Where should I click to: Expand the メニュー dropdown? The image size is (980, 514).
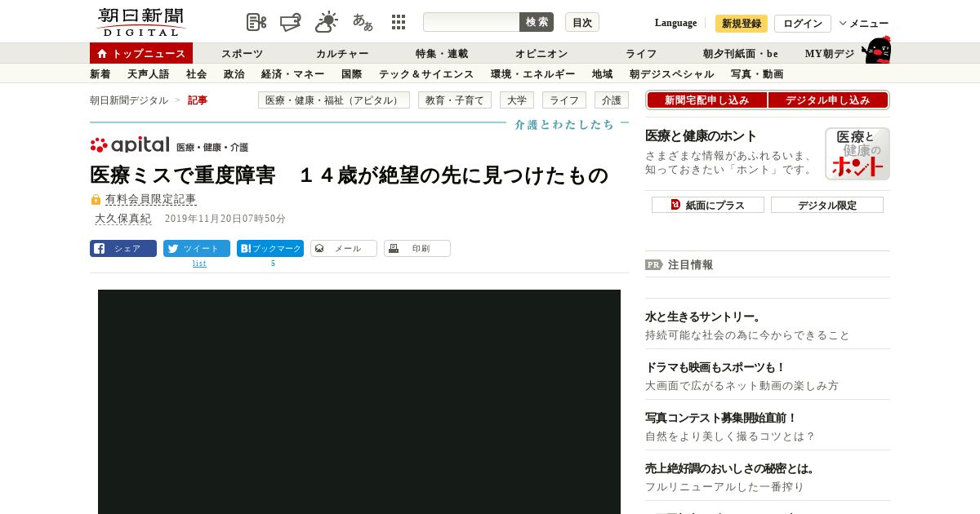[864, 24]
